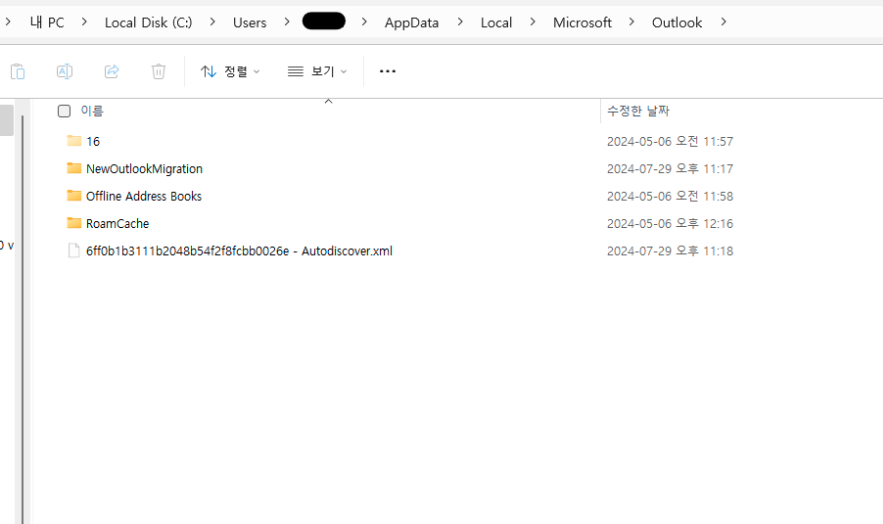883x524 pixels.
Task: Expand chevron after Users breadcrumb
Action: 287,22
